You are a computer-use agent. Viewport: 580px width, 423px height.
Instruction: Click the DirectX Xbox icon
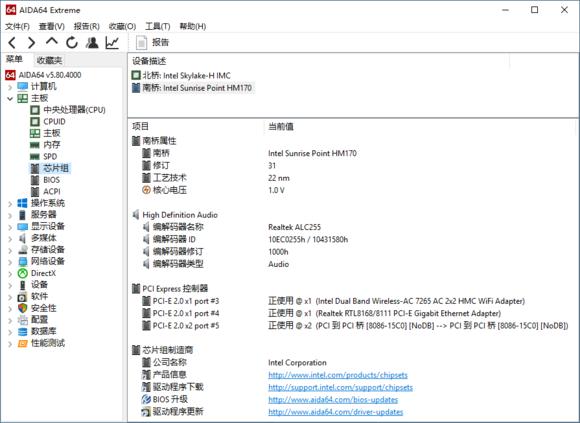[23, 273]
